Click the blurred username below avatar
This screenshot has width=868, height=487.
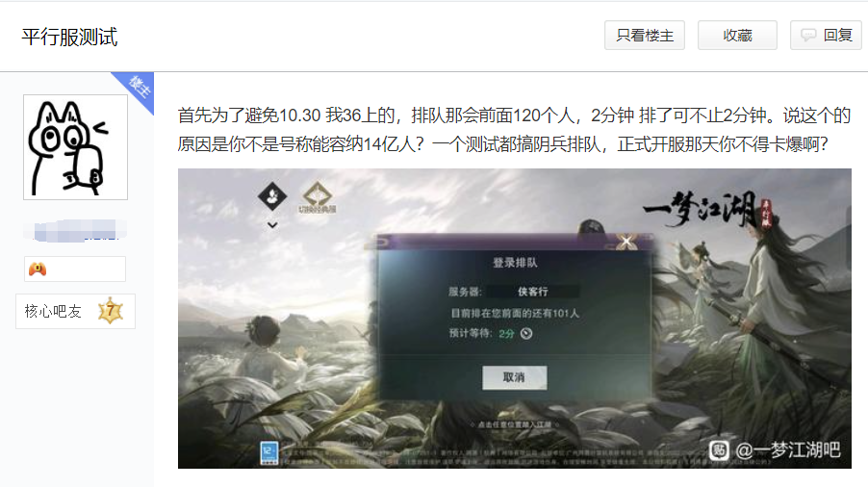point(75,230)
